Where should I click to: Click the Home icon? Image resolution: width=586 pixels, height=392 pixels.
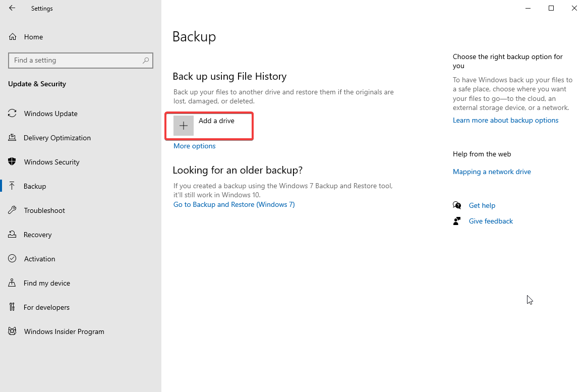tap(12, 36)
